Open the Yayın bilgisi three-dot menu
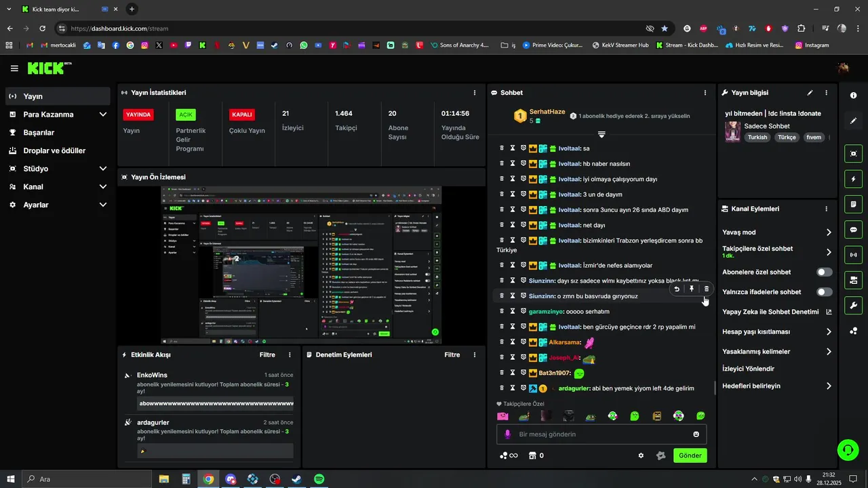868x488 pixels. [826, 93]
